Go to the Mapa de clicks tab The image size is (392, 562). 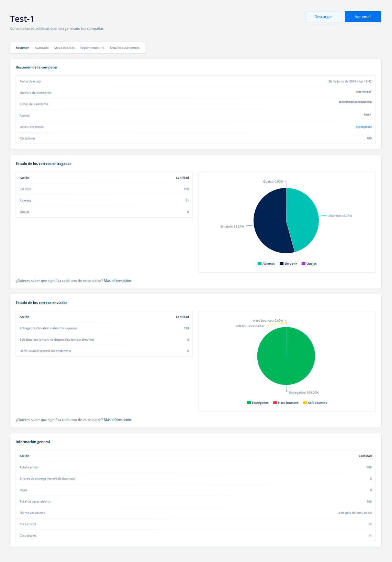point(64,48)
